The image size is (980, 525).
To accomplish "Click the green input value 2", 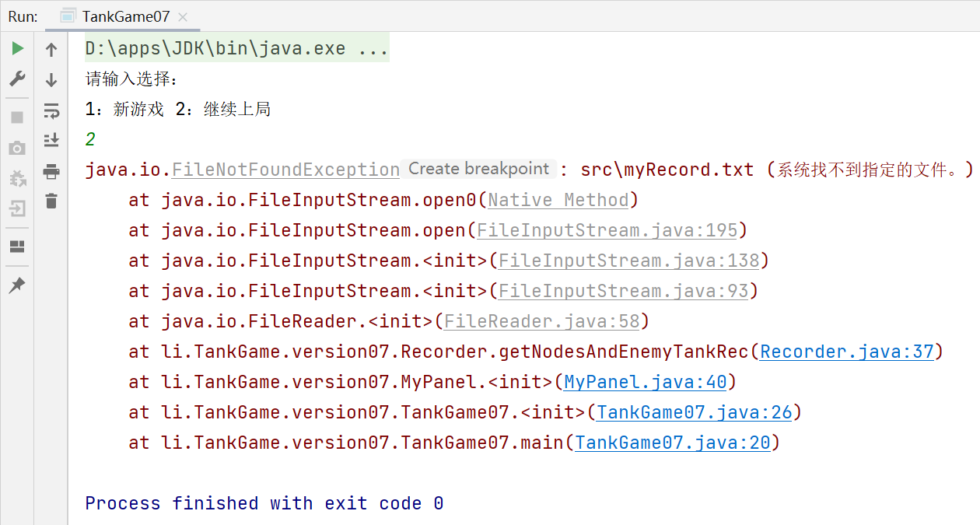I will pyautogui.click(x=90, y=139).
